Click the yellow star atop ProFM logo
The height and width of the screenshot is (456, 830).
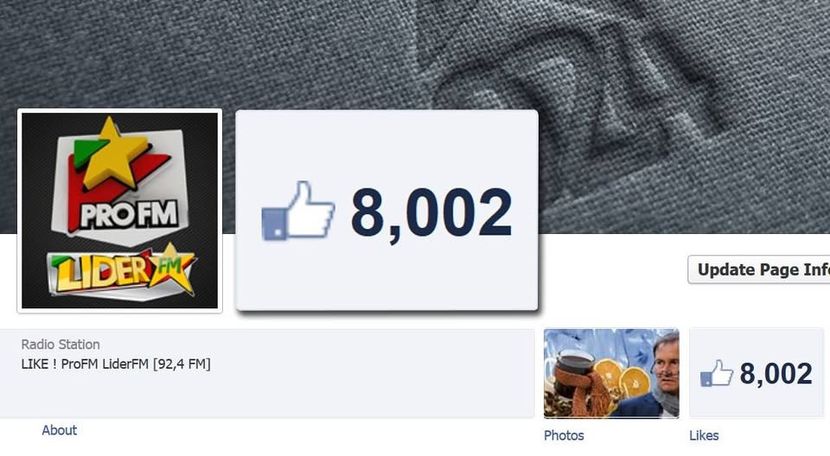point(111,154)
